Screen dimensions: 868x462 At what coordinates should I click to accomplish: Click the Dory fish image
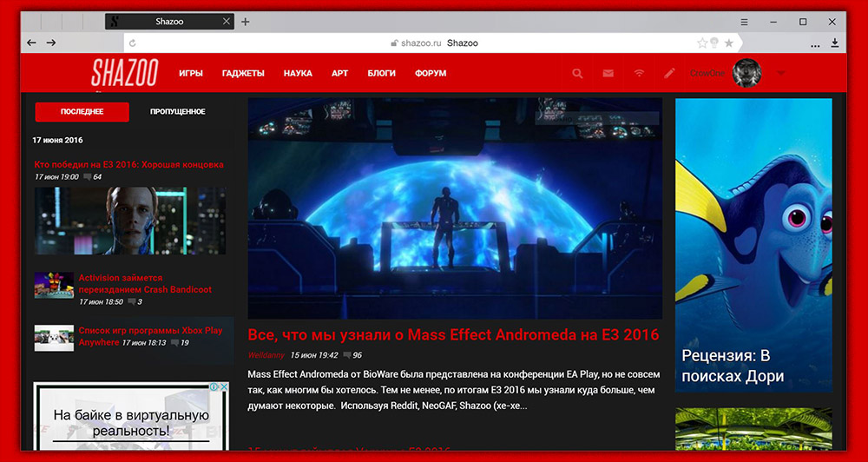click(753, 246)
